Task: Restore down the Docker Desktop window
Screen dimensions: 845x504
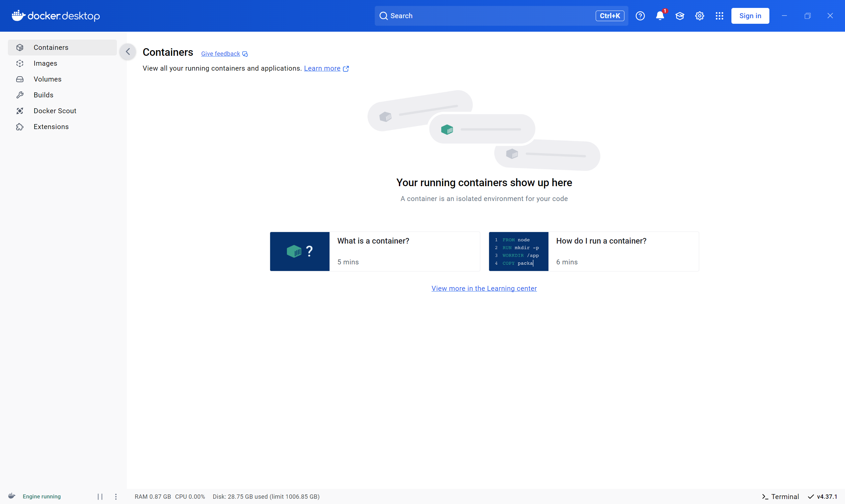Action: click(807, 16)
